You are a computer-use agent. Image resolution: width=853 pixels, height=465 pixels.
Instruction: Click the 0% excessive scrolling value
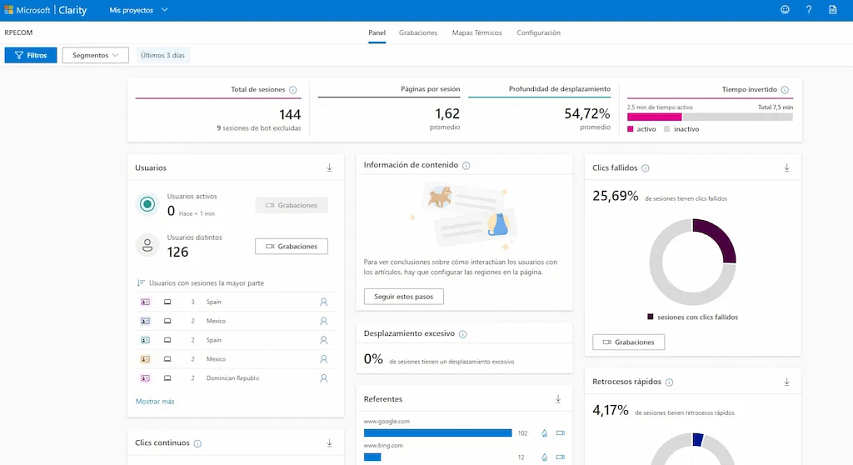(x=373, y=359)
